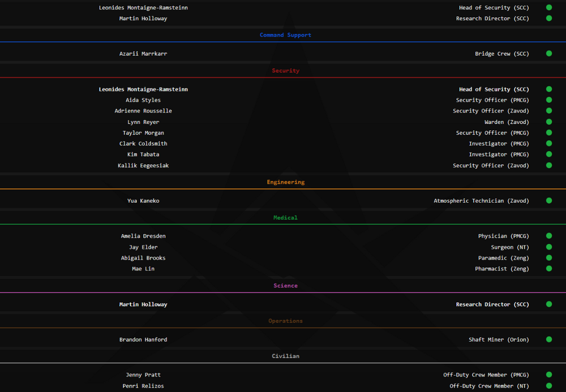Click the purple Science section header
This screenshot has height=392, width=566.
(x=285, y=286)
